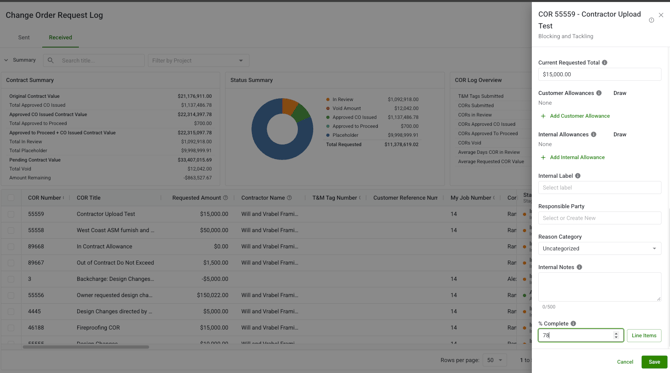
Task: Click info icon next to Internal Notes
Action: click(579, 267)
